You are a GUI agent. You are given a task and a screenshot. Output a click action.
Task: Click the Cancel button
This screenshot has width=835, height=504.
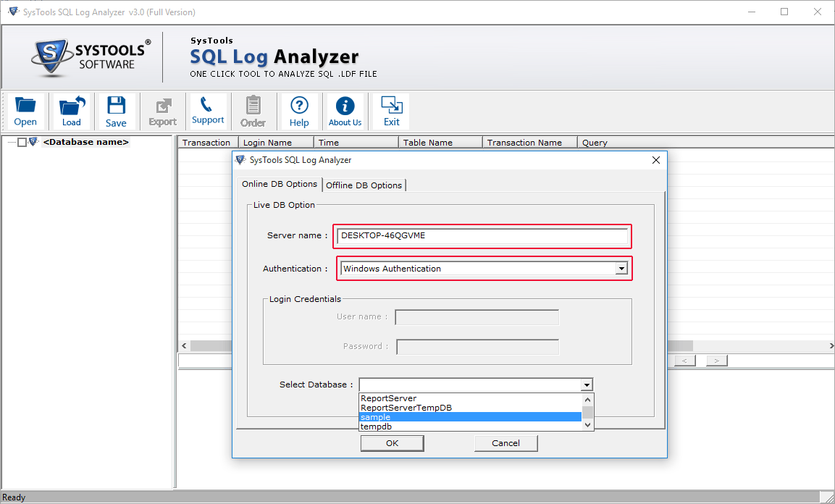click(506, 443)
